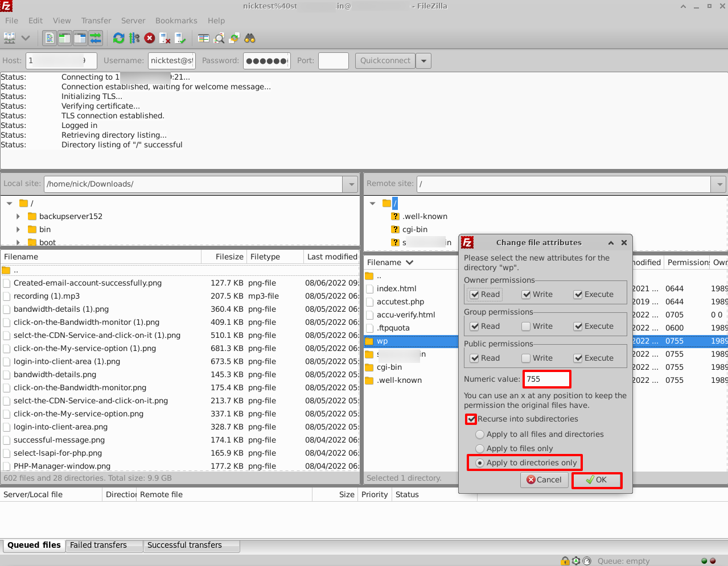Disconnect from the current server icon

(x=165, y=38)
